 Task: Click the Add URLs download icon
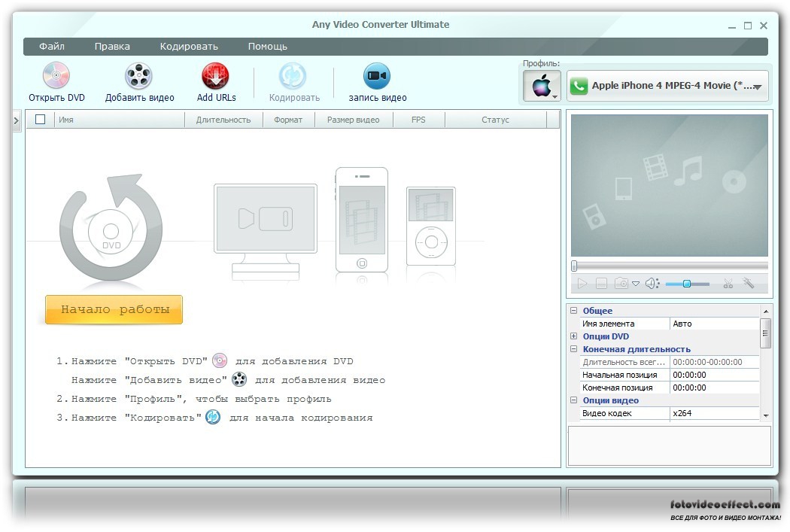[216, 75]
